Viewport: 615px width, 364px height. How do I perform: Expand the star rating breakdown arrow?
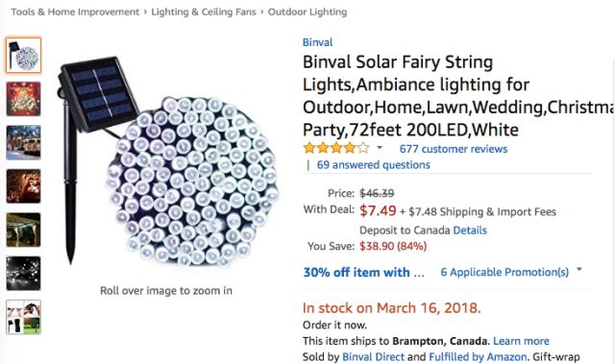point(380,148)
